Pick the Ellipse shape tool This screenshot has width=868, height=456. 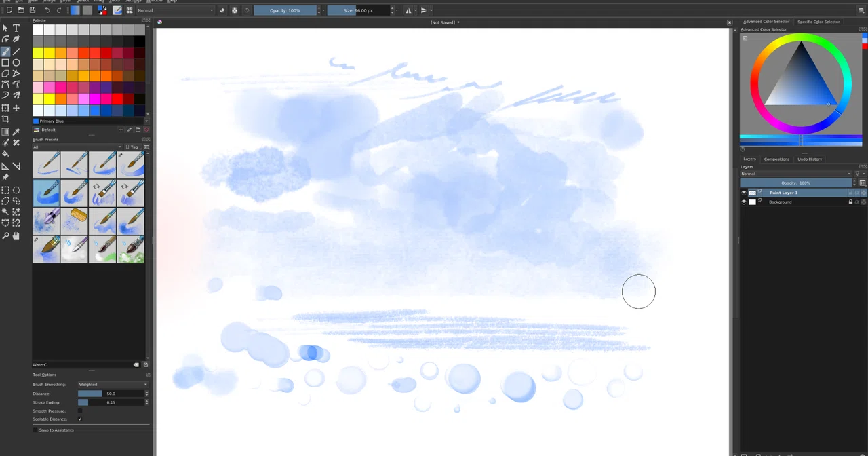point(16,62)
